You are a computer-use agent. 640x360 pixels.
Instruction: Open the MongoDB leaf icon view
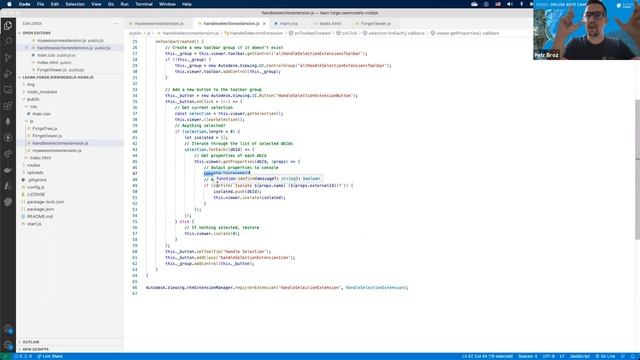(8, 122)
